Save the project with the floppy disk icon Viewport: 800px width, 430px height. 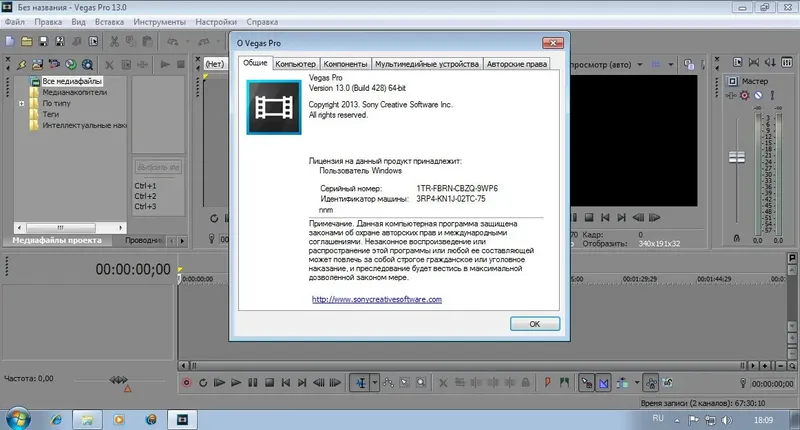point(43,41)
